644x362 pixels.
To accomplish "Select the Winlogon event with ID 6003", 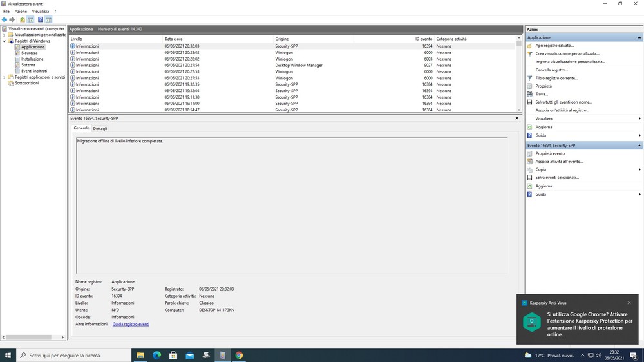I will click(292, 59).
